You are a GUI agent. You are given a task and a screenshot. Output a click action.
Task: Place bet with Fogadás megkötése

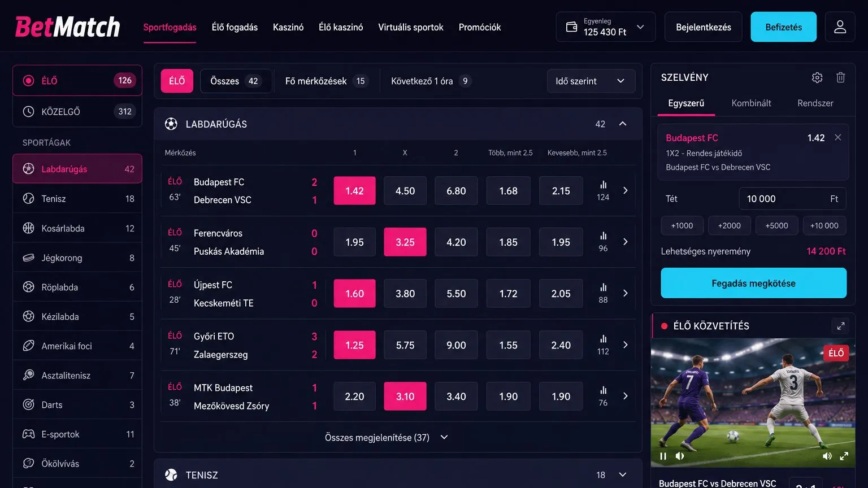[x=753, y=283]
